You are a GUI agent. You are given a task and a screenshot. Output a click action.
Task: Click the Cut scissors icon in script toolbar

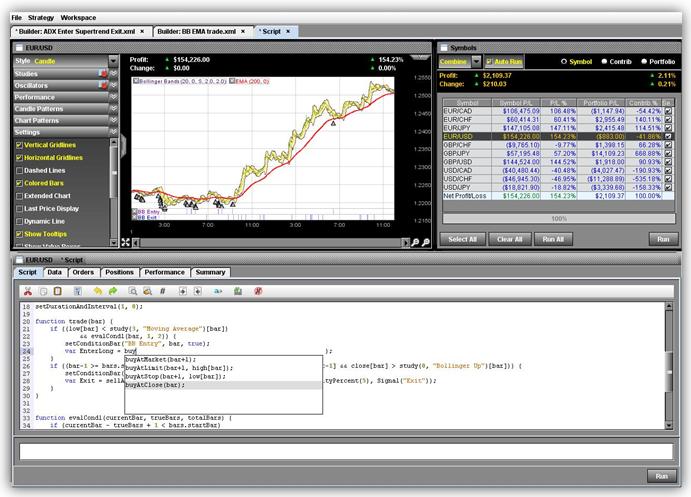[x=26, y=290]
